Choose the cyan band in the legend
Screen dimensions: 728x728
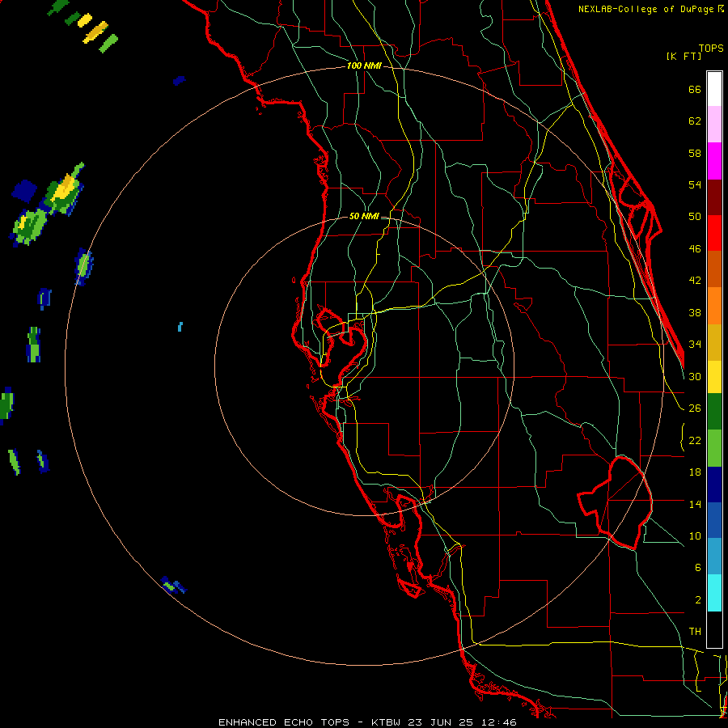(x=714, y=593)
